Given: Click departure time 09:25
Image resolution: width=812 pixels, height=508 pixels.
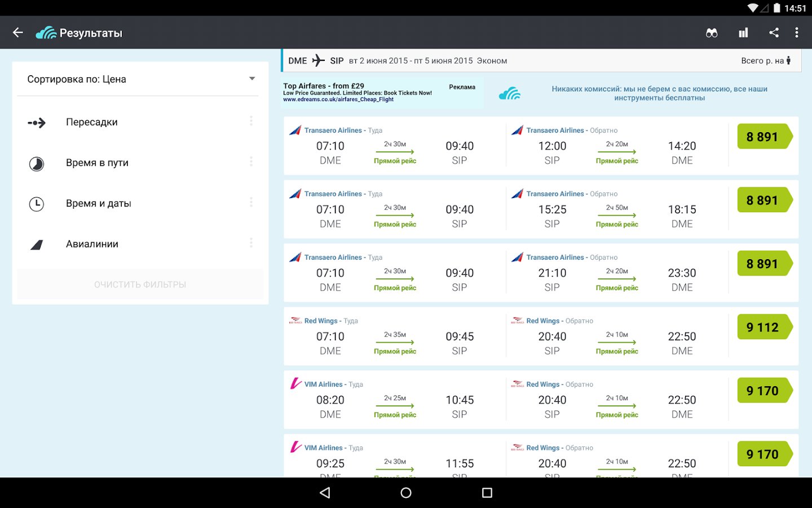Looking at the screenshot, I should (x=330, y=463).
